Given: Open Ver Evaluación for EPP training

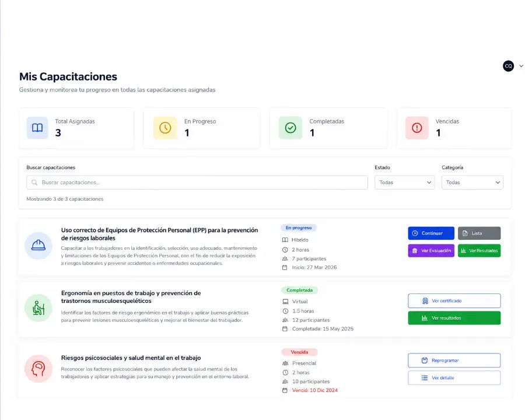Looking at the screenshot, I should coord(431,250).
